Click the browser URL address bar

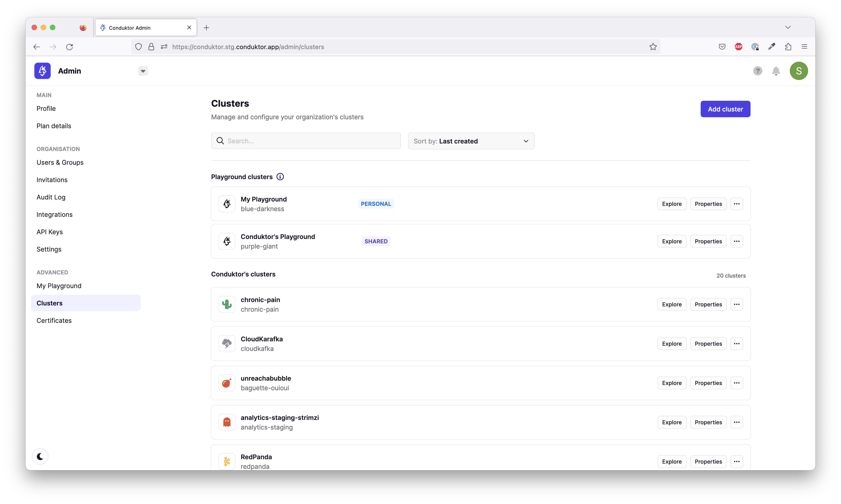tap(396, 47)
